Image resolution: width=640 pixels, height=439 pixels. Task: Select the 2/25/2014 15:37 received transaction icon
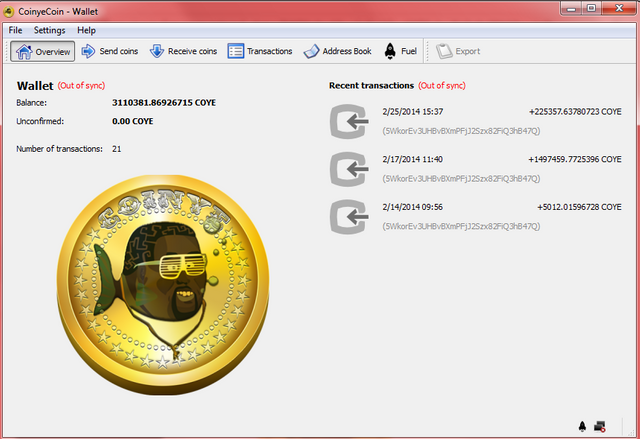pos(349,121)
